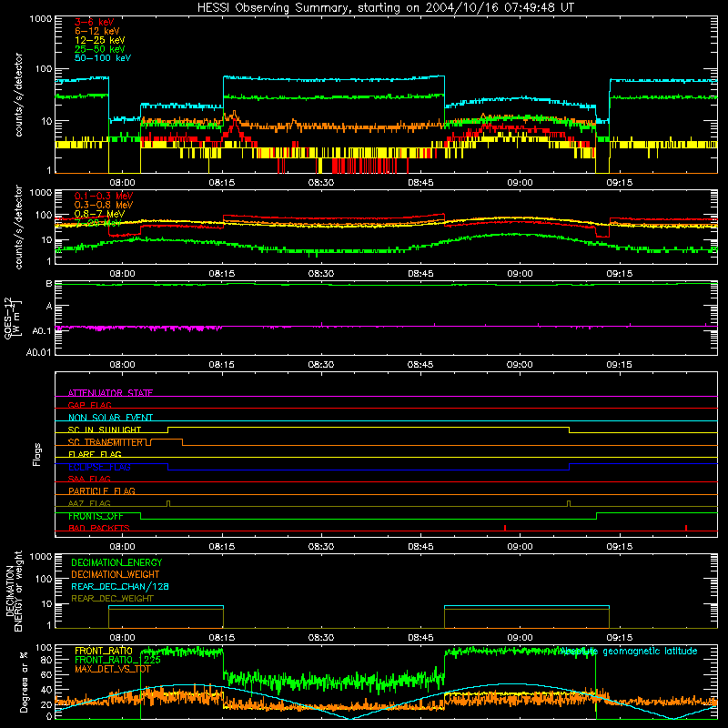Click the MAX_DET_VS_TOT legend label
Viewport: 728px width, 728px height.
(113, 669)
